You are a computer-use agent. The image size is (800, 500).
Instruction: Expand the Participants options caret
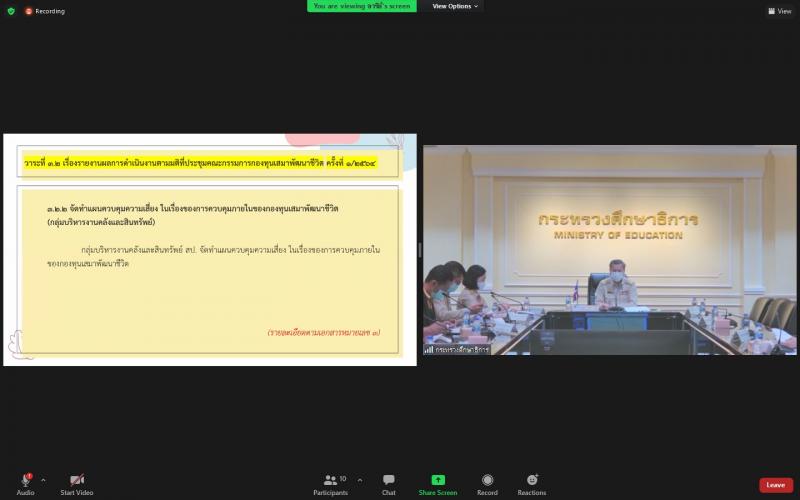point(360,480)
